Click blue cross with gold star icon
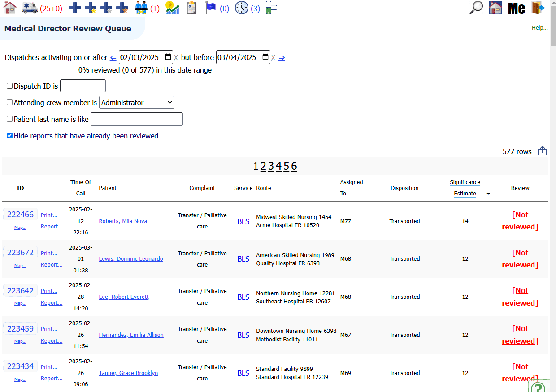 (91, 8)
